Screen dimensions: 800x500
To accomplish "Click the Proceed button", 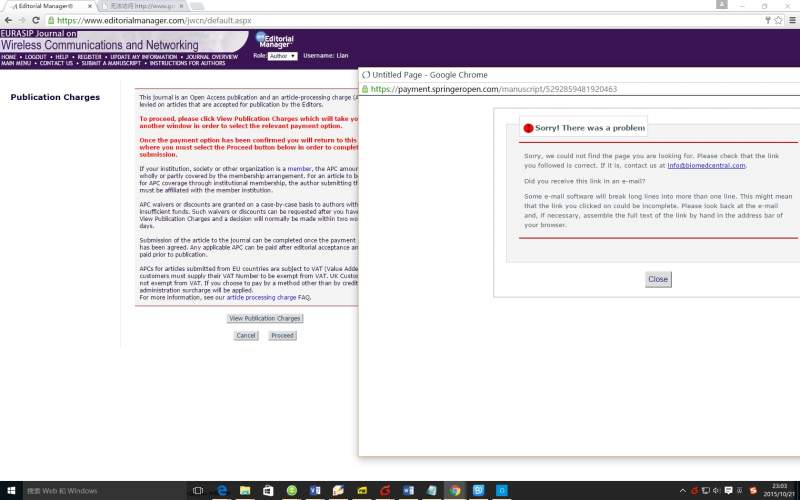I will (282, 336).
